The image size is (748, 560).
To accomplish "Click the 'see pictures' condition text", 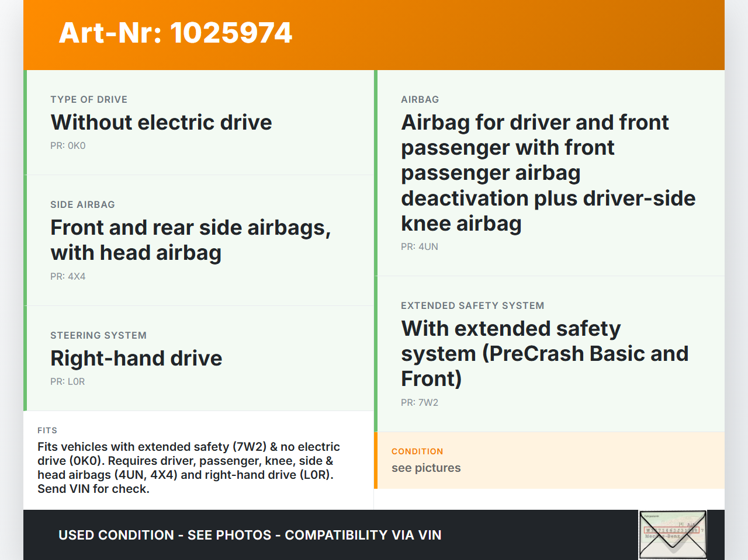I will point(426,468).
